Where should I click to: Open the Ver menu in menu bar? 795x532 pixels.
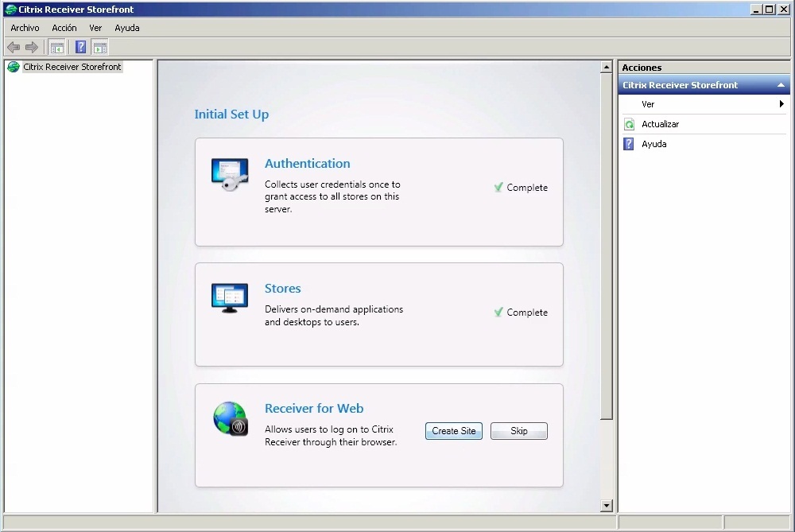pos(95,28)
